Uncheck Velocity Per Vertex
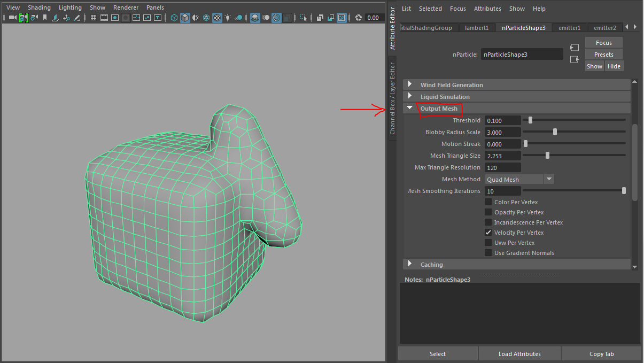The image size is (644, 363). [488, 232]
